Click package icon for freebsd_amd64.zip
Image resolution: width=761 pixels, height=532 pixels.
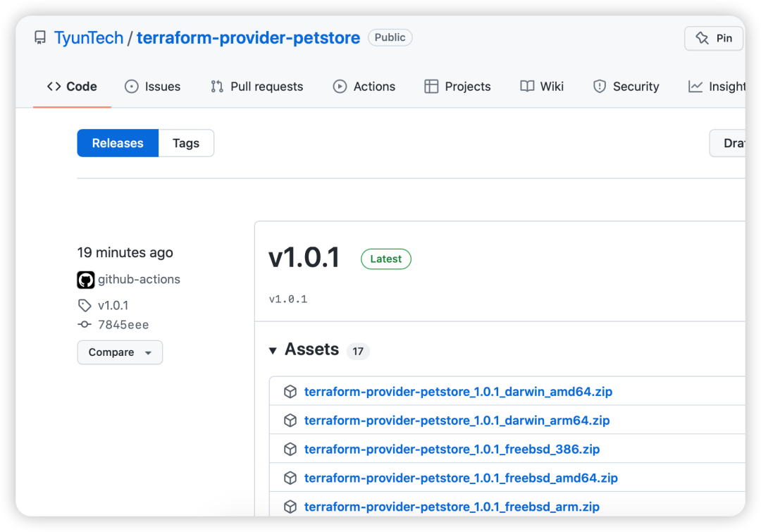point(290,478)
